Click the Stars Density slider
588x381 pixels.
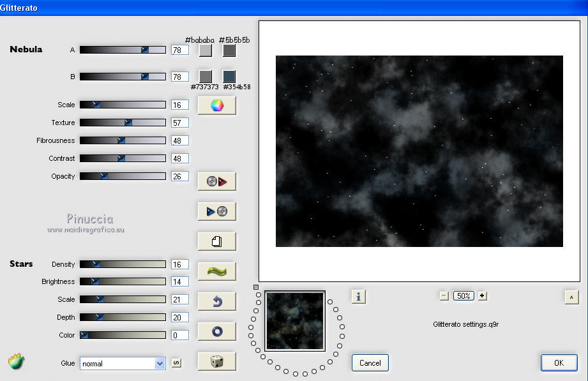tap(123, 264)
